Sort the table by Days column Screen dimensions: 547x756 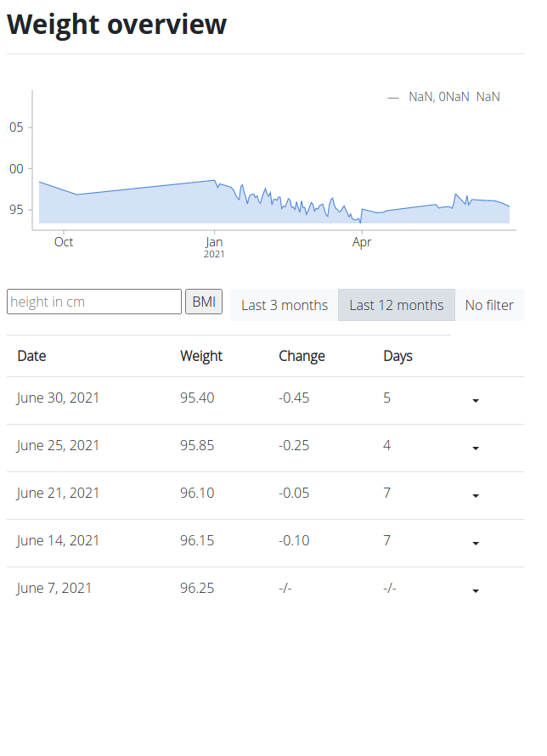pyautogui.click(x=398, y=356)
